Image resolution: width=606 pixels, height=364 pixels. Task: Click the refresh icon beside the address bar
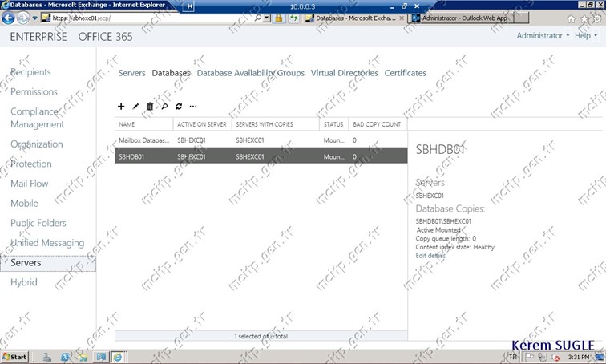294,18
